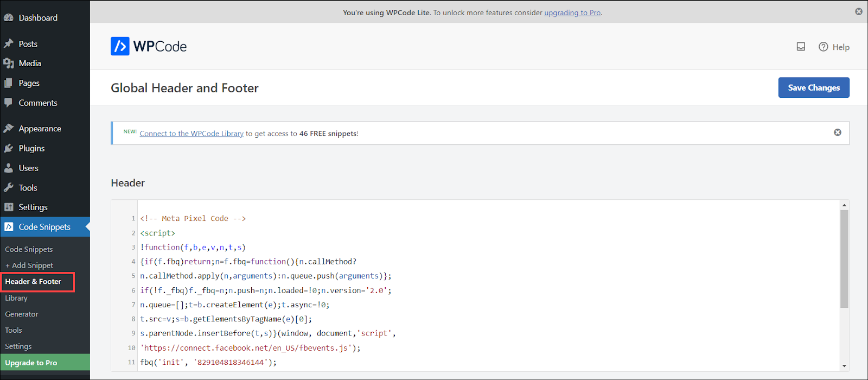Dismiss the WPCode Lite upgrade banner
The width and height of the screenshot is (868, 380).
(859, 11)
